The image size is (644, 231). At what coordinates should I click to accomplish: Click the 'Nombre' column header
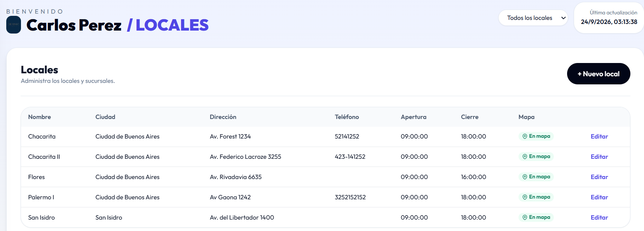point(39,117)
